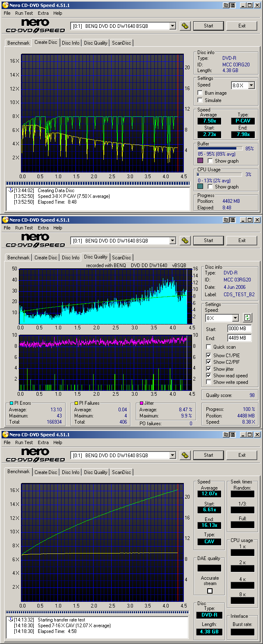
Task: Switch to the ScanDisc tab in the Disc Quality window
Action: [121, 258]
